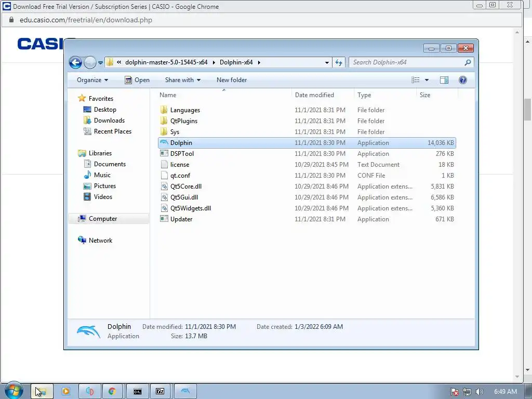Image resolution: width=532 pixels, height=399 pixels.
Task: Select the Updater application icon
Action: (164, 219)
